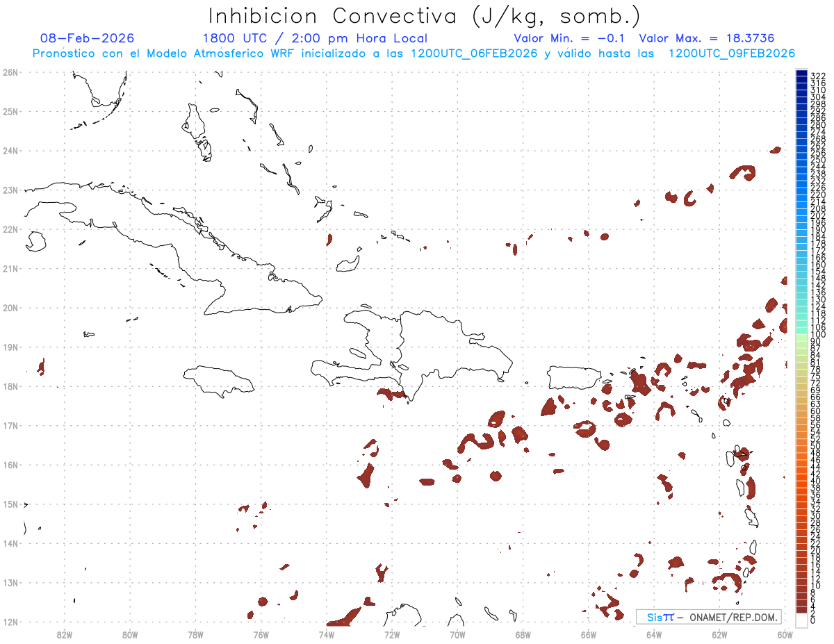Click the valid-until time '1200UTC_09FEB2026'
Image resolution: width=834 pixels, height=644 pixels.
coord(732,53)
